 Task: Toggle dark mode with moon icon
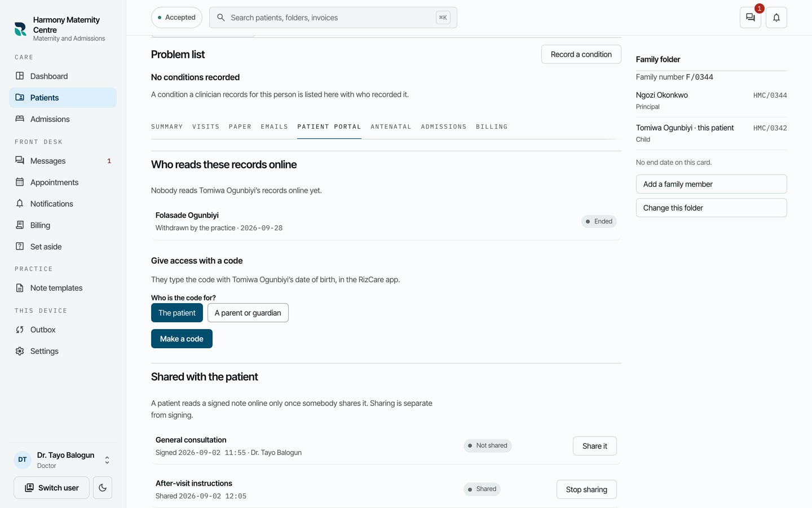pos(103,488)
